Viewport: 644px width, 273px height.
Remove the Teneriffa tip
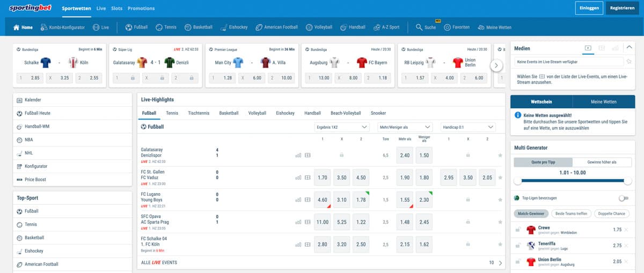627,245
